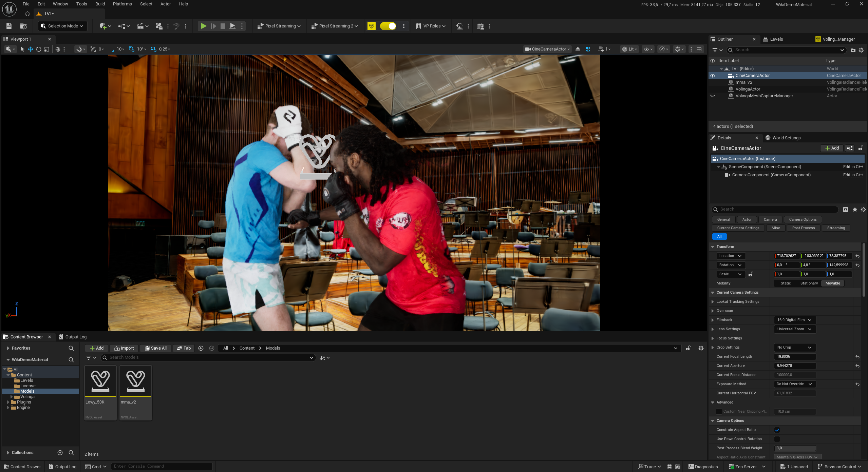Select the scale gizmo tool in the viewport

point(47,49)
